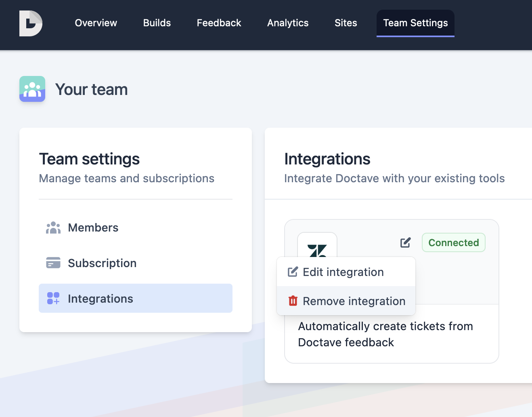Click the red trash icon beside Remove integration
The width and height of the screenshot is (532, 417).
[x=292, y=301]
